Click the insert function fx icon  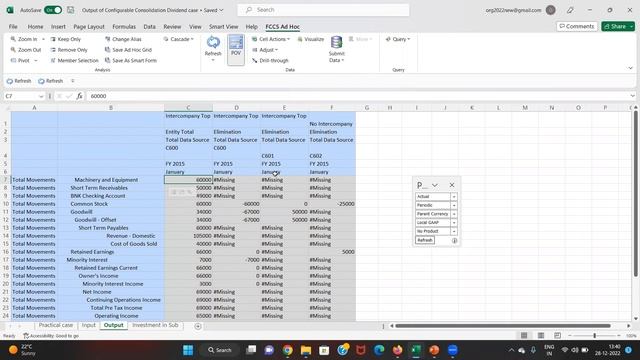pyautogui.click(x=80, y=96)
